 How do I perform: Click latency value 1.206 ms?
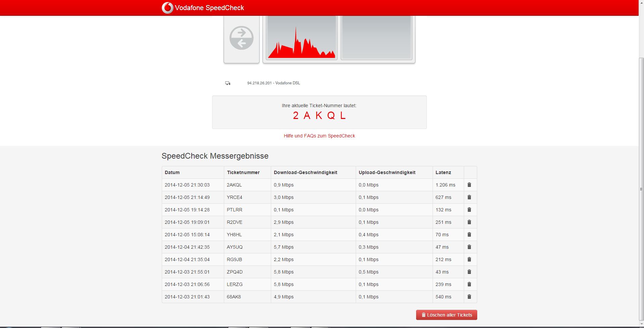coord(445,185)
